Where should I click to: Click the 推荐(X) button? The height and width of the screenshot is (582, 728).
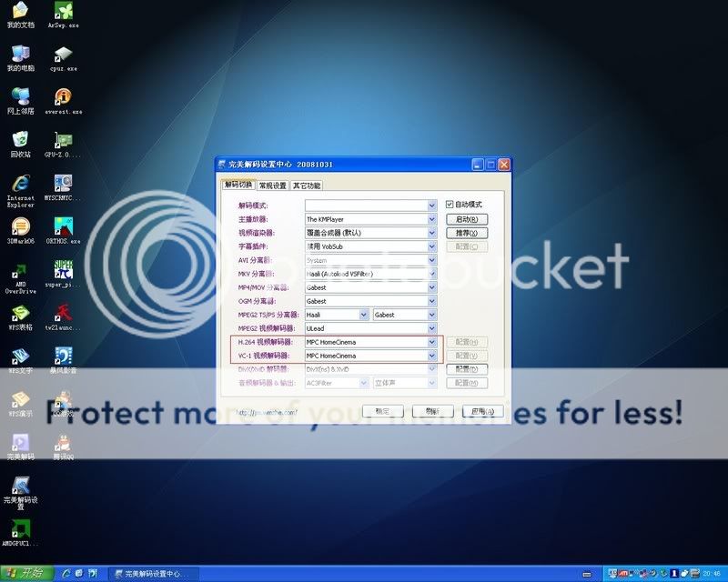[x=466, y=233]
